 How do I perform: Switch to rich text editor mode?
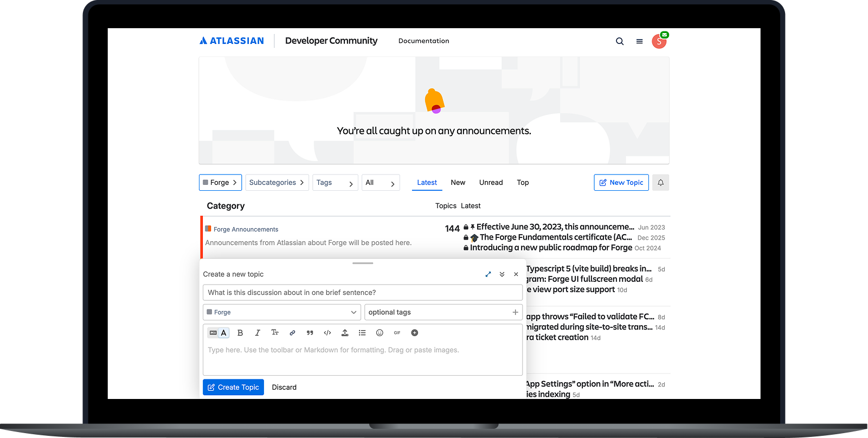coord(223,333)
